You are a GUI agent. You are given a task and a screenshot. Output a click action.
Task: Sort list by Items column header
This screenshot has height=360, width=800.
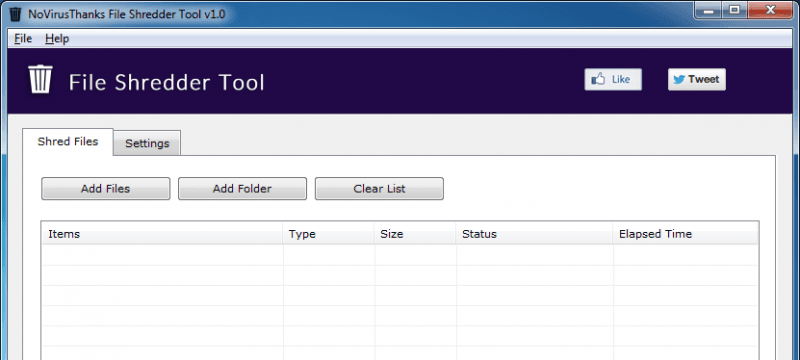(162, 234)
